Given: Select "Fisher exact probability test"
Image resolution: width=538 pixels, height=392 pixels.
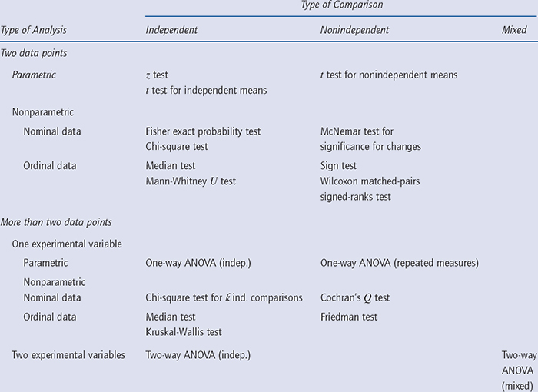Looking at the screenshot, I should 203,131.
